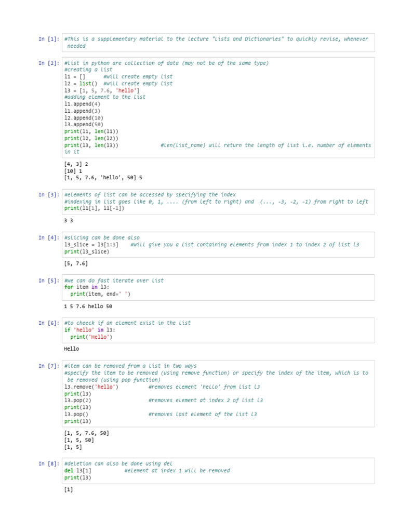Click the In [2] cell prompt label
Screen dimensions: 399x532
click(49, 63)
